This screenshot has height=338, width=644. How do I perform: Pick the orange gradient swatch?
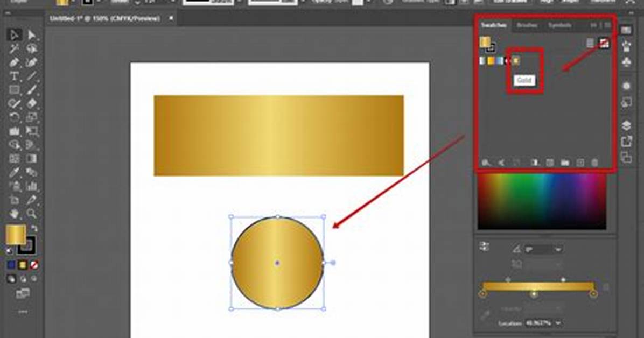(491, 61)
